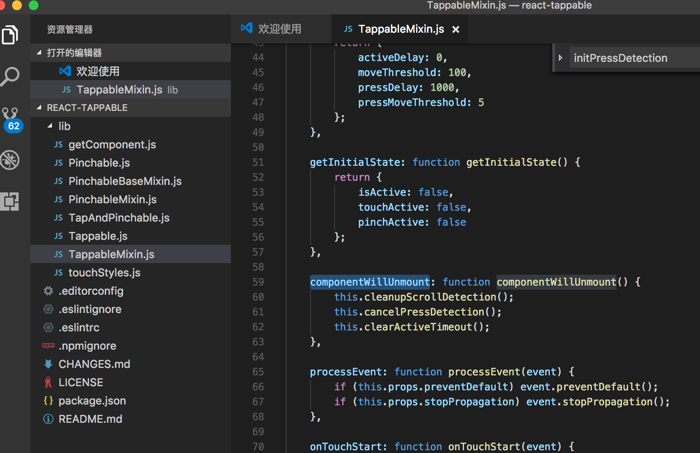
Task: Click the initPressDetection search input
Action: (x=634, y=58)
